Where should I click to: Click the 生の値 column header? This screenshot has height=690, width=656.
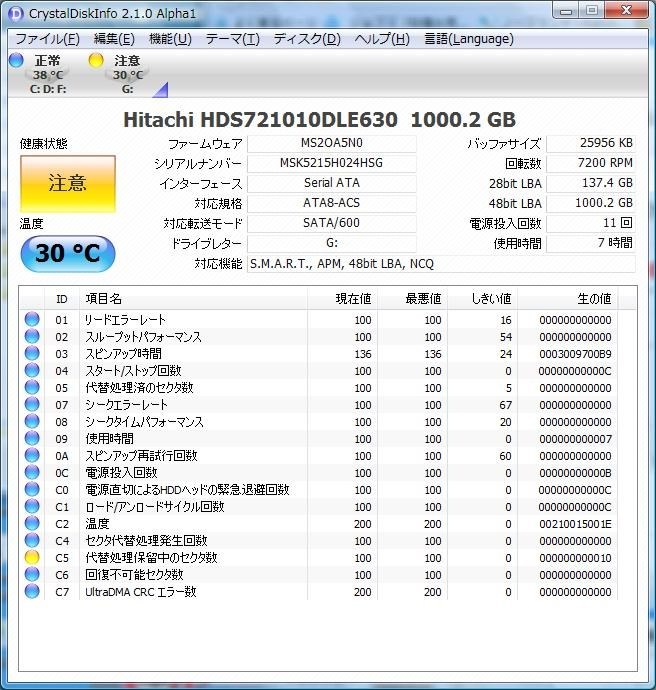point(568,299)
